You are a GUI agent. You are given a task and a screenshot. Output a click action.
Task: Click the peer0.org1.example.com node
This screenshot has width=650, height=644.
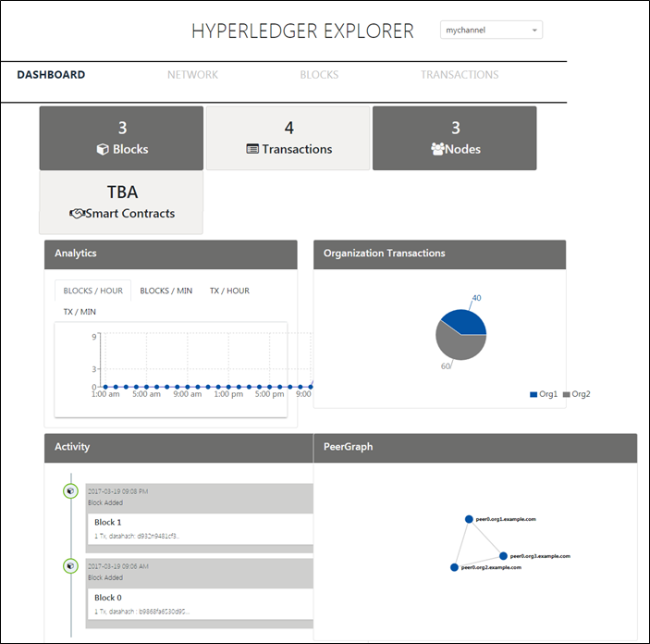469,519
